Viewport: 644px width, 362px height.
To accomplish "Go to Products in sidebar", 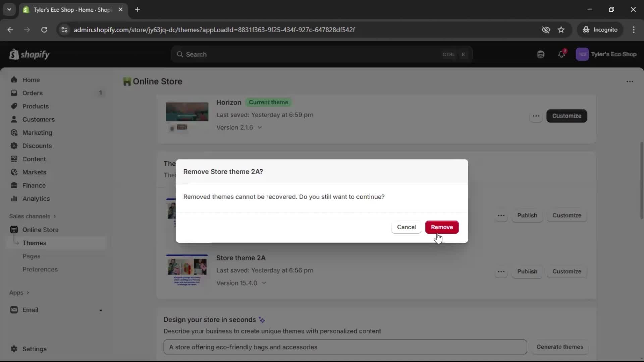I will pos(36,106).
